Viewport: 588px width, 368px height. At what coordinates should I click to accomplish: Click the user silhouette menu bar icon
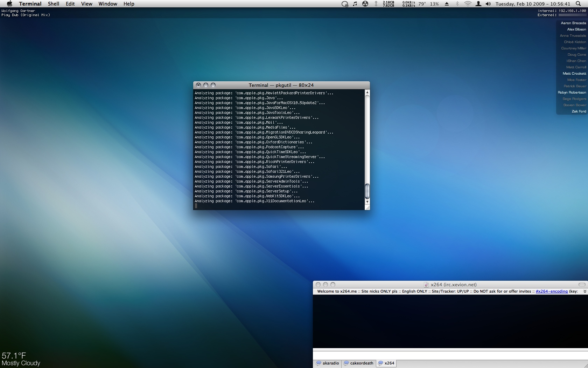(x=478, y=4)
